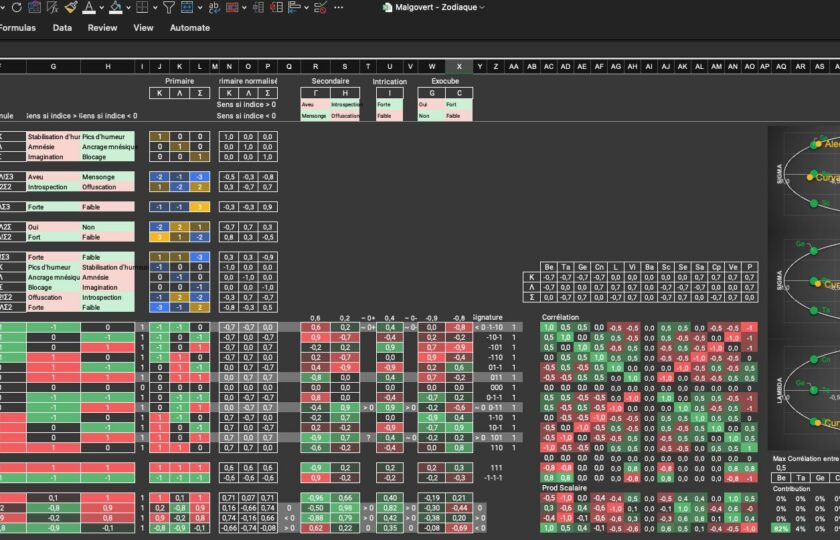The height and width of the screenshot is (540, 840).
Task: Open the View ribbon tab
Action: [x=143, y=28]
